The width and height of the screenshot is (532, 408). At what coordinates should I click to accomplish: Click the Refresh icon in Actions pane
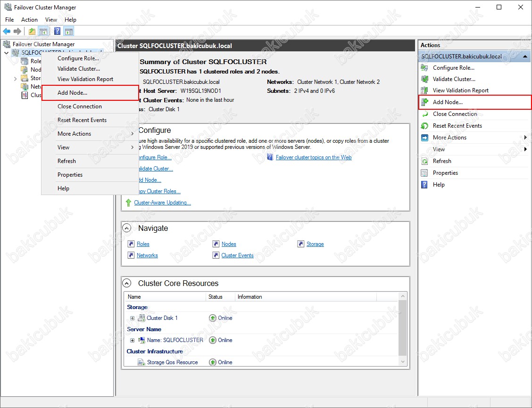coord(424,161)
